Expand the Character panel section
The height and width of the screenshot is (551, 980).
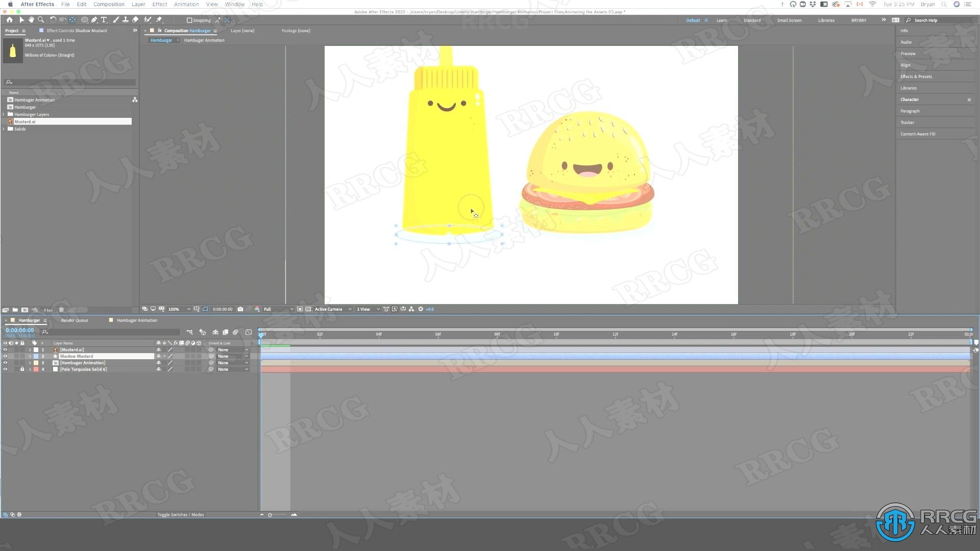click(910, 99)
